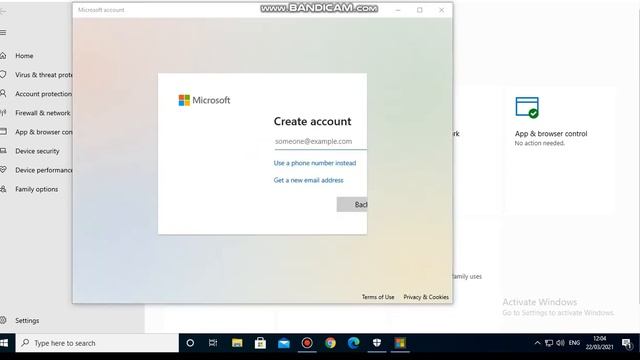
Task: Open Terms of Use link
Action: point(378,297)
